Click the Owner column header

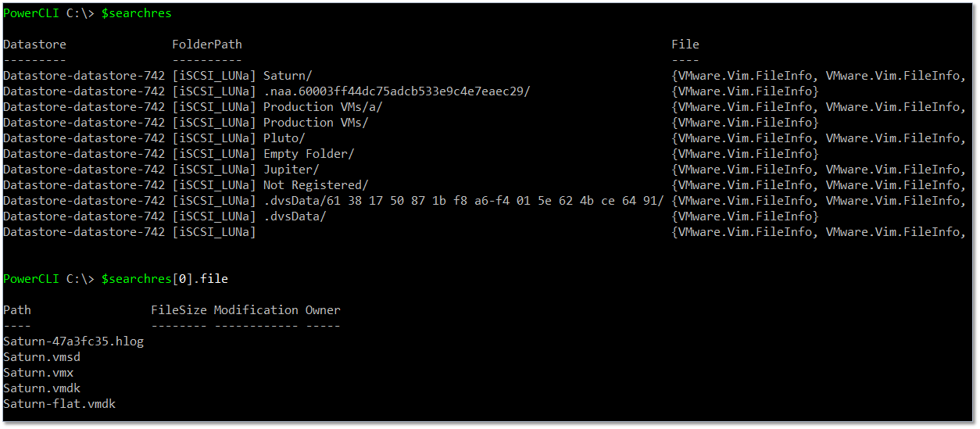coord(323,310)
